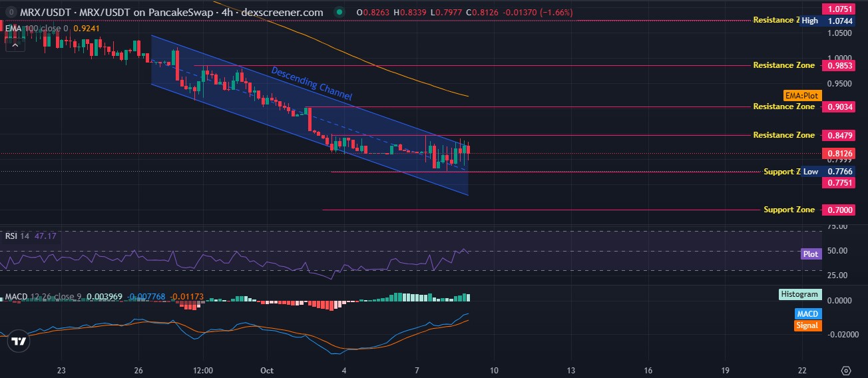The width and height of the screenshot is (868, 378).
Task: Open the MRX/USDT symbol title
Action: click(172, 12)
